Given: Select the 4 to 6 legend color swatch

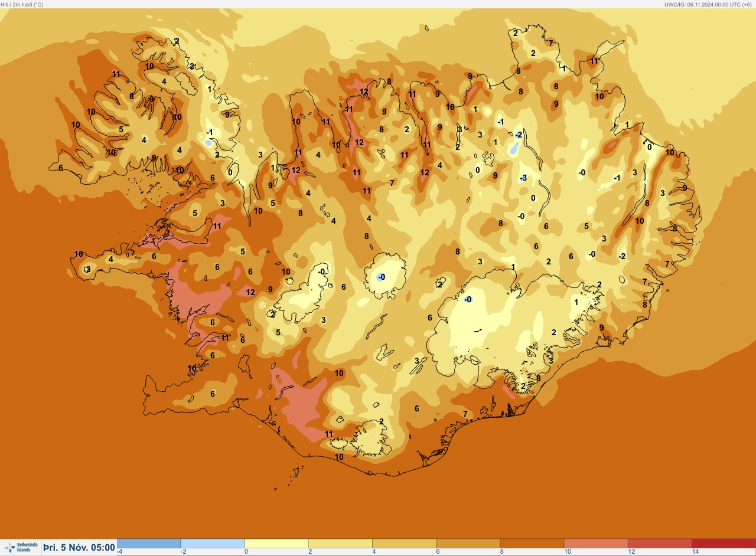Looking at the screenshot, I should [404, 543].
